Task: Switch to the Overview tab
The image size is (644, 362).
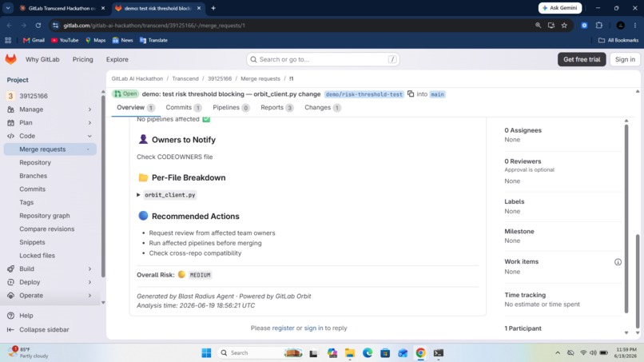Action: click(136, 108)
